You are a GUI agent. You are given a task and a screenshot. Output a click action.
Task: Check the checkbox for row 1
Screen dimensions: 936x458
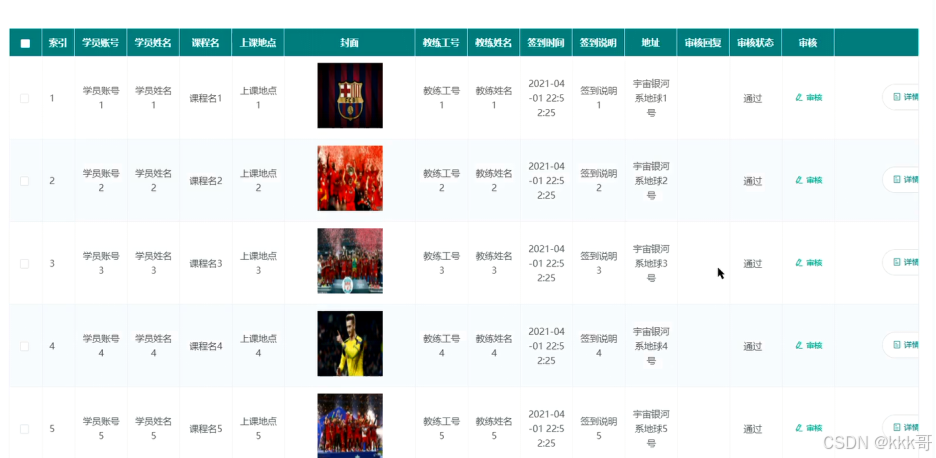pyautogui.click(x=24, y=98)
